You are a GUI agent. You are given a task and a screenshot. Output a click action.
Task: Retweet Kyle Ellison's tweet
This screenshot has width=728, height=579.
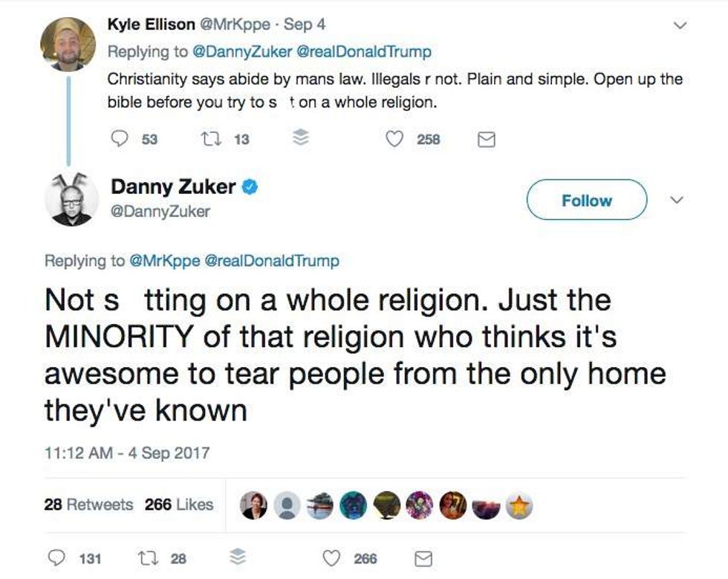tap(209, 139)
